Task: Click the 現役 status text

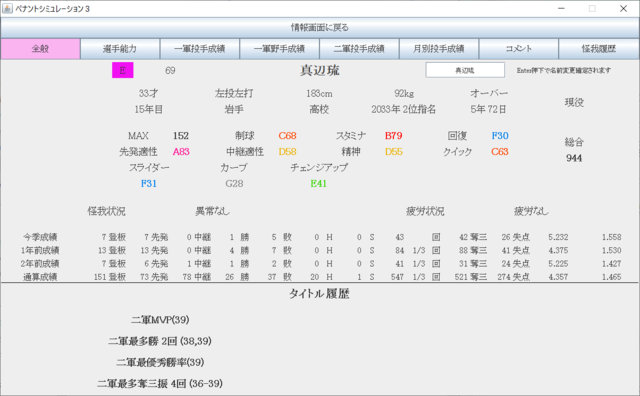Action: [x=574, y=102]
